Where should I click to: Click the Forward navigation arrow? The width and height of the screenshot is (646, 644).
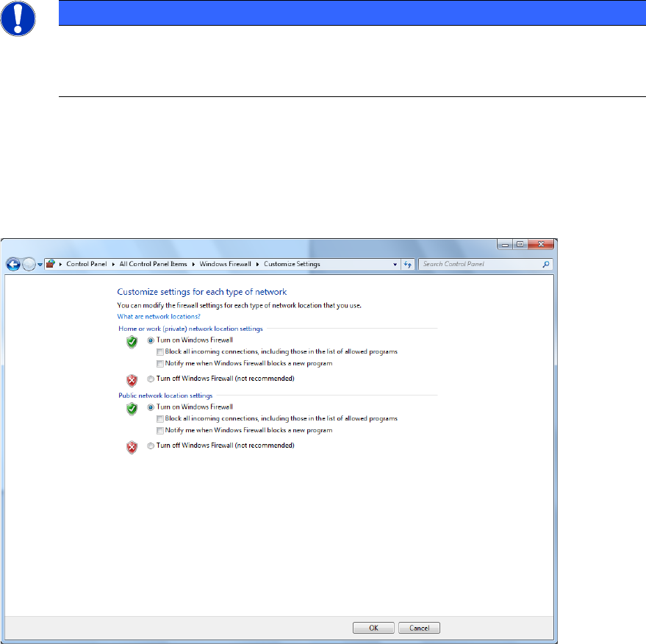click(x=29, y=264)
